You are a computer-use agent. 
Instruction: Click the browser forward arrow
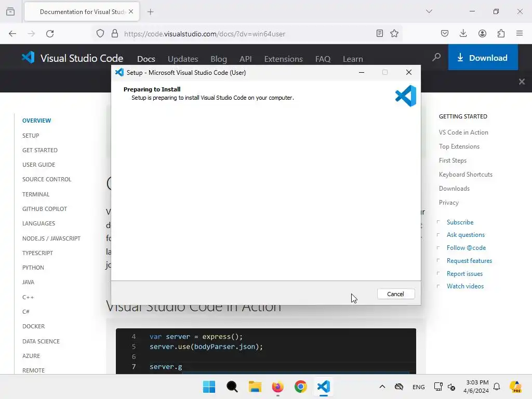(31, 34)
